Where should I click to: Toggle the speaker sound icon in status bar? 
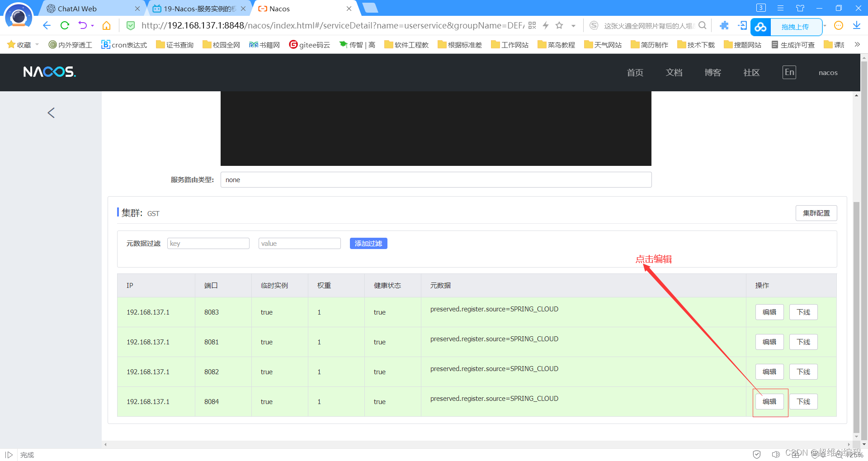point(776,454)
